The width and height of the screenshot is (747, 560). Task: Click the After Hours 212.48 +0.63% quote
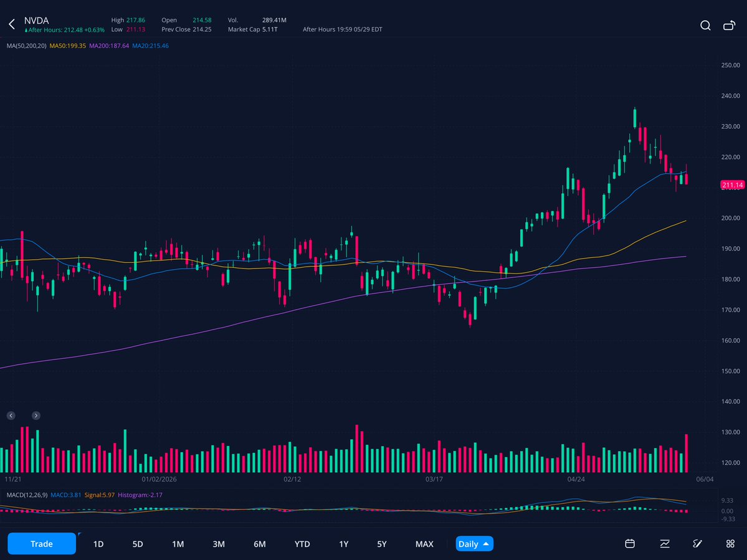pyautogui.click(x=64, y=30)
